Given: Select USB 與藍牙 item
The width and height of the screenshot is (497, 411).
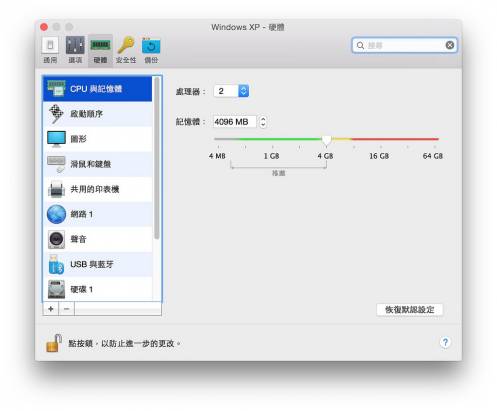Looking at the screenshot, I should tap(98, 265).
